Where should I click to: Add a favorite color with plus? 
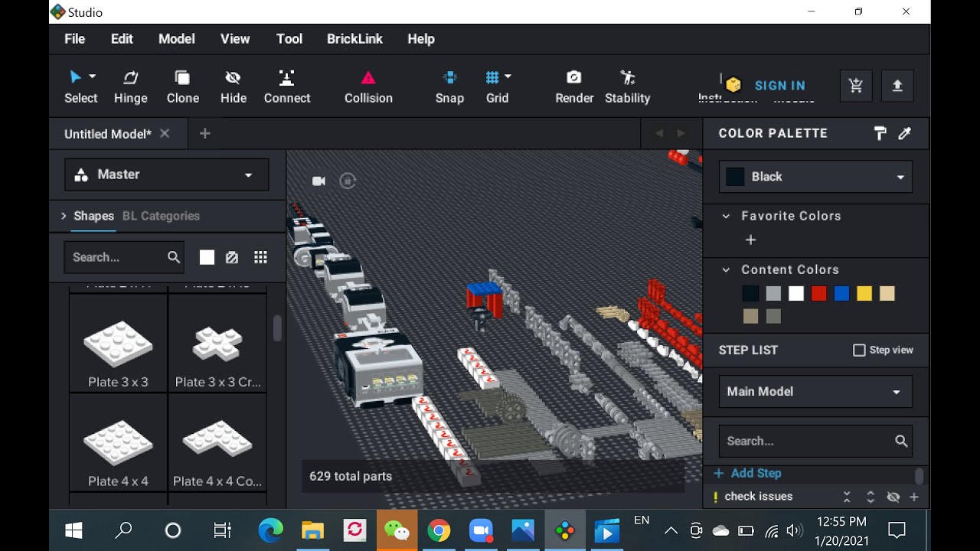pos(751,240)
